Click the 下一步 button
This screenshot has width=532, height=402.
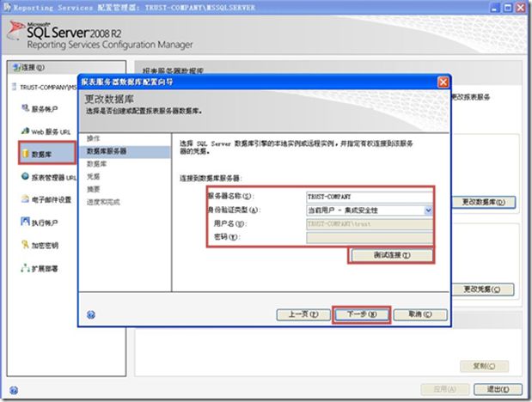(x=362, y=314)
